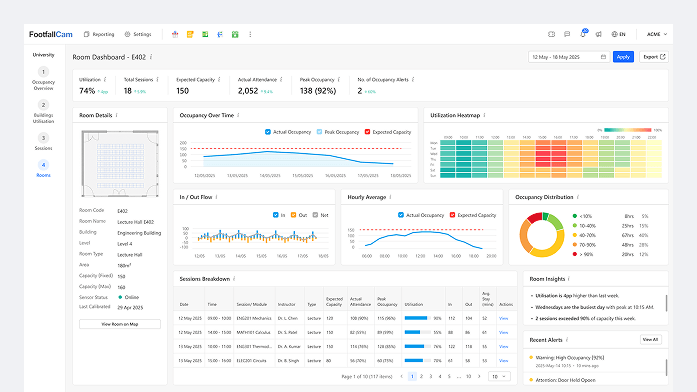697x392 pixels.
Task: Toggle Actual Occupancy checkbox in Occupancy Over Time
Action: click(268, 132)
